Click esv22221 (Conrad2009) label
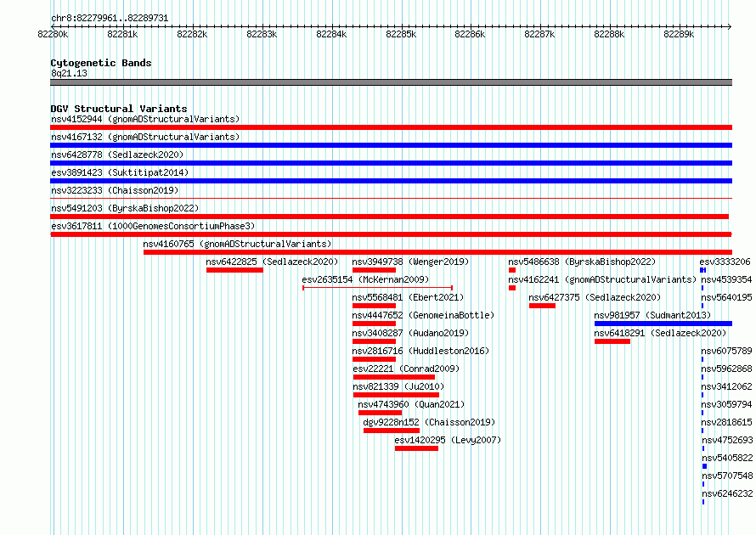 coord(406,369)
